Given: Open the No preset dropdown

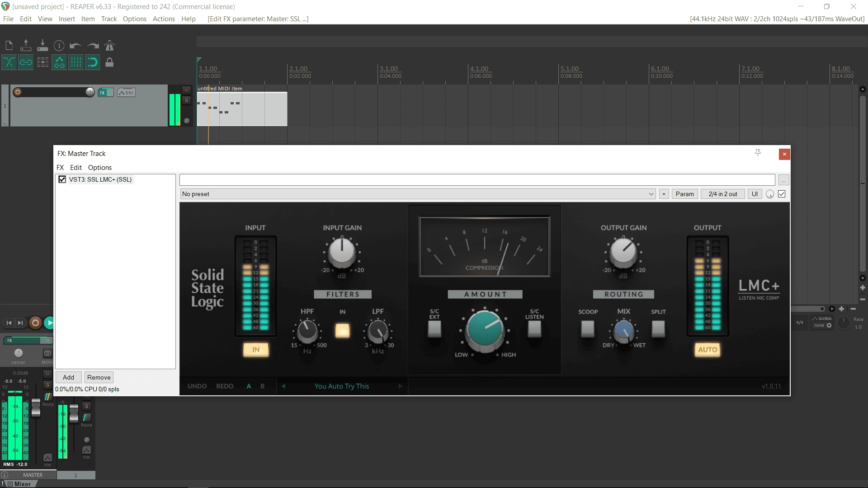Looking at the screenshot, I should click(418, 194).
